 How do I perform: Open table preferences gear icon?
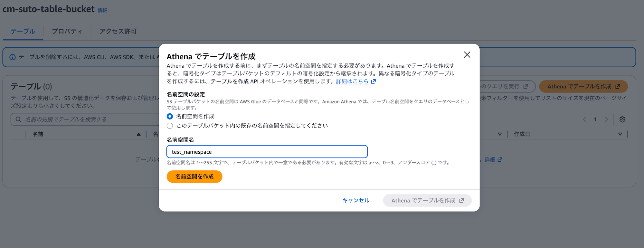coord(622,119)
